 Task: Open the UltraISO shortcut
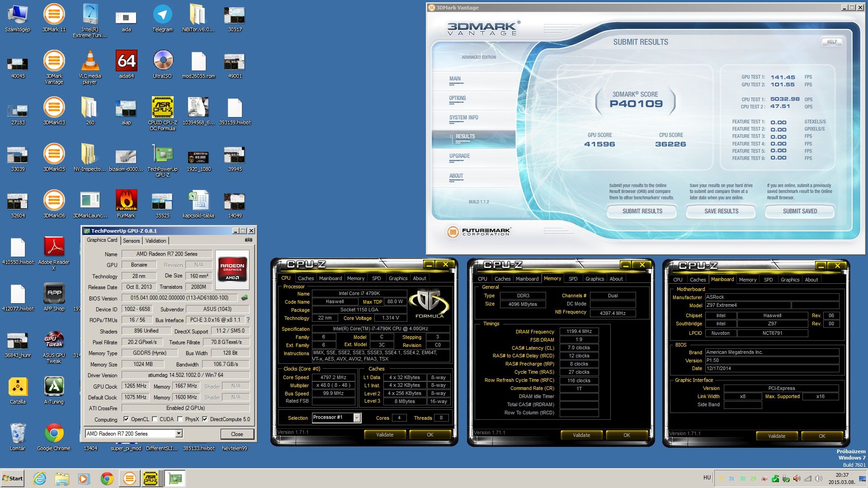(x=162, y=65)
